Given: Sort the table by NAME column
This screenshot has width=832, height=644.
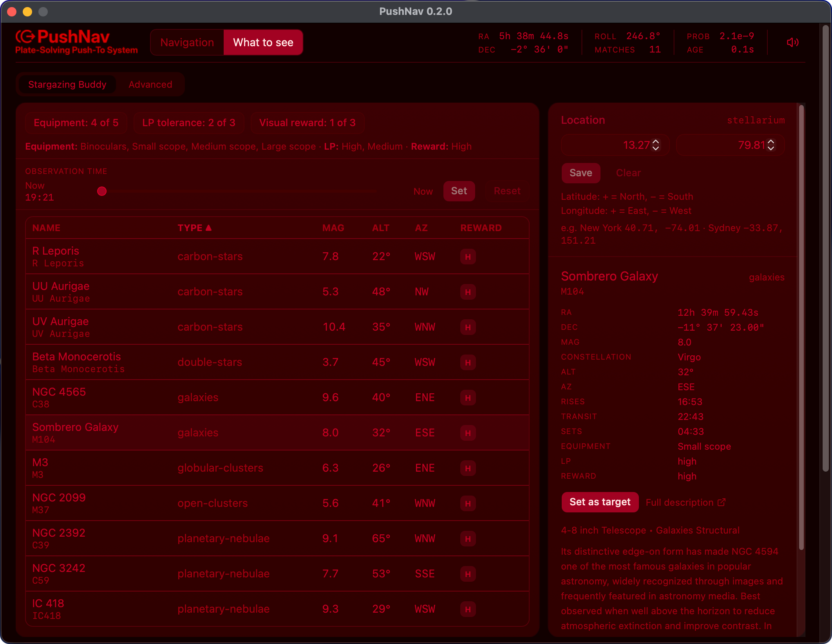Looking at the screenshot, I should (46, 228).
